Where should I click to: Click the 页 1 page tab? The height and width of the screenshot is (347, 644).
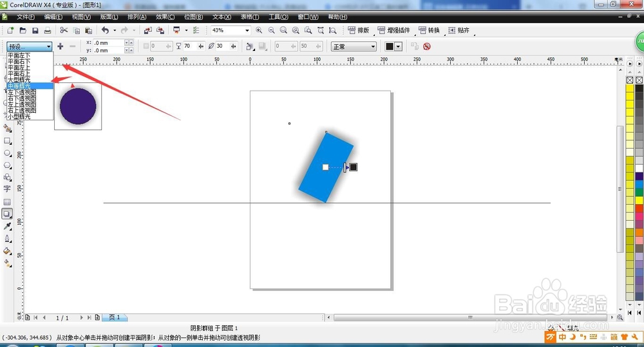point(115,317)
